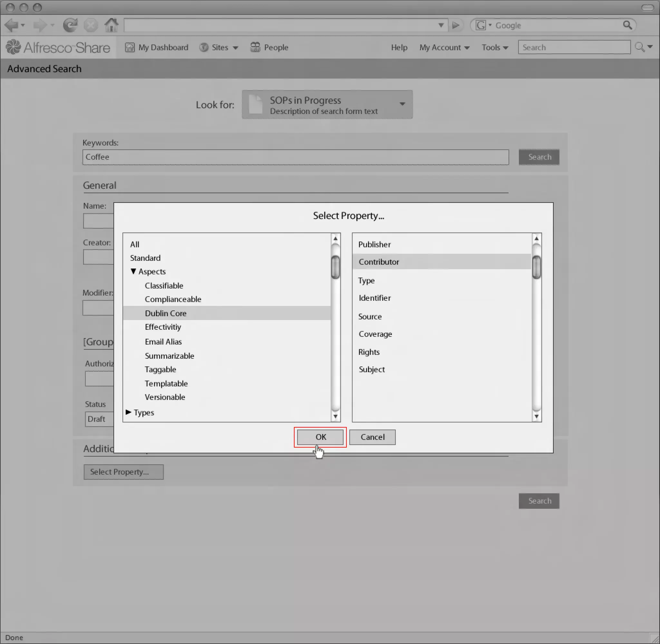
Task: Click the Alfresco Share logo
Action: 58,48
